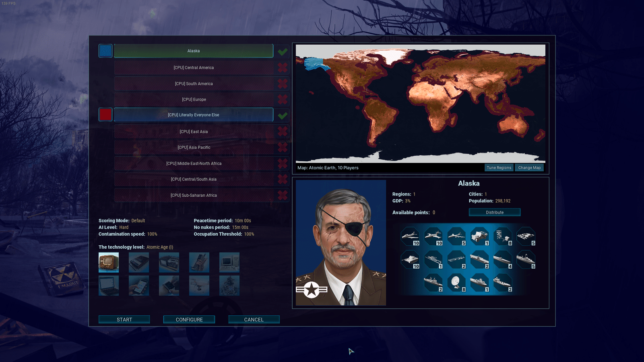Select the laptop technology level icon

(x=109, y=286)
